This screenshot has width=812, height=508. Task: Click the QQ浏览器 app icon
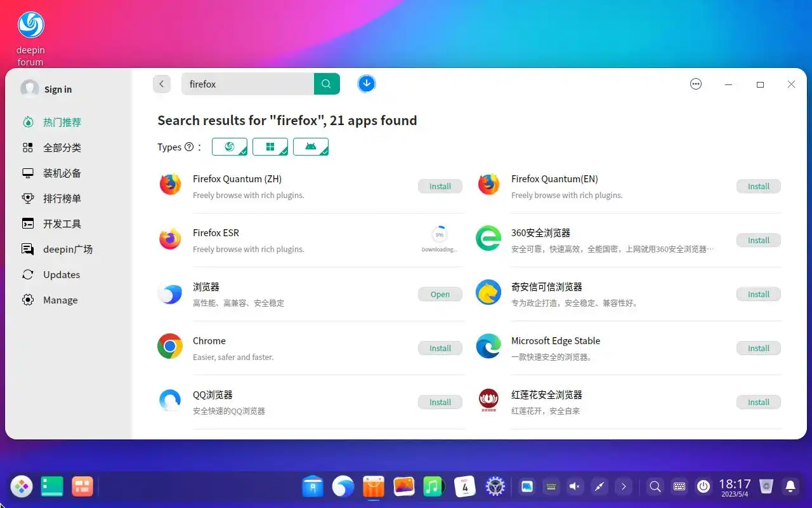pos(170,401)
